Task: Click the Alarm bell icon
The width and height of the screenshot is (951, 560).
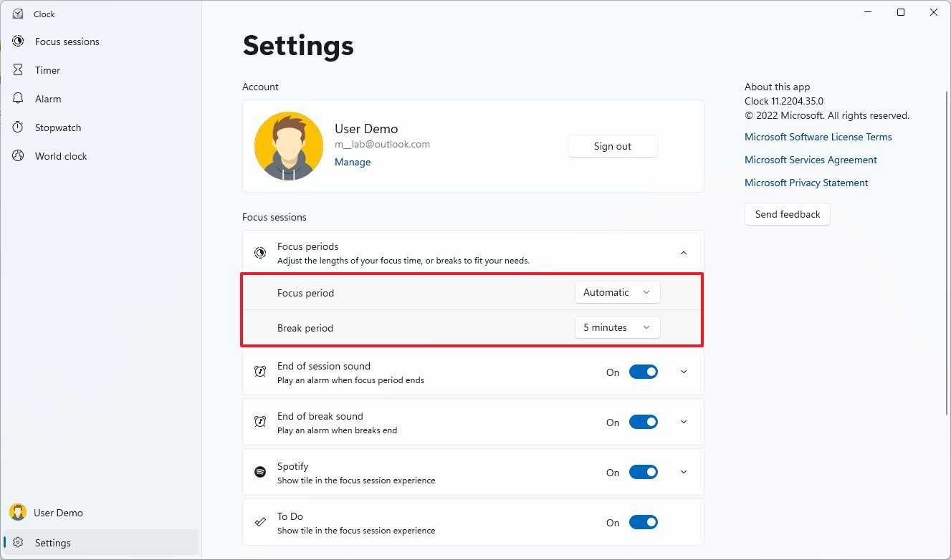Action: pos(18,99)
